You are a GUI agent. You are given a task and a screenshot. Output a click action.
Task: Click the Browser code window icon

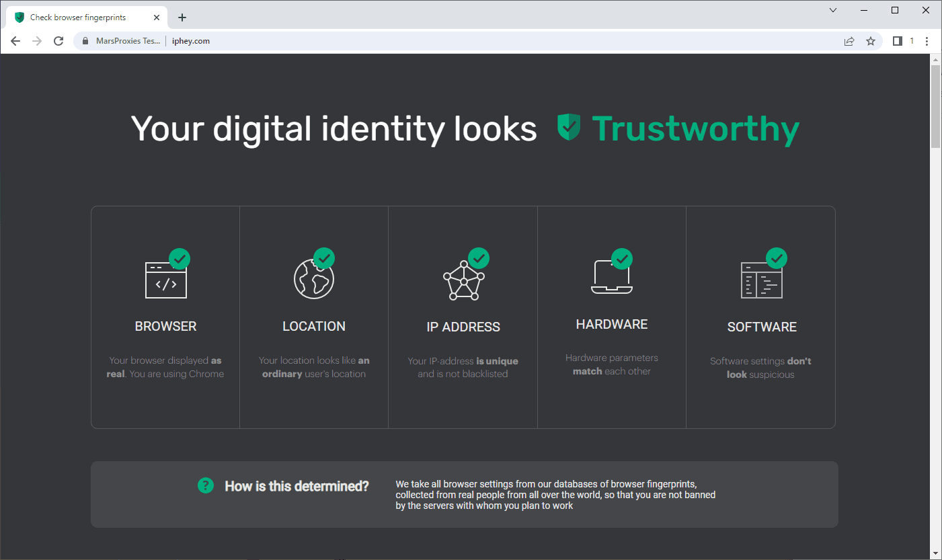point(165,280)
